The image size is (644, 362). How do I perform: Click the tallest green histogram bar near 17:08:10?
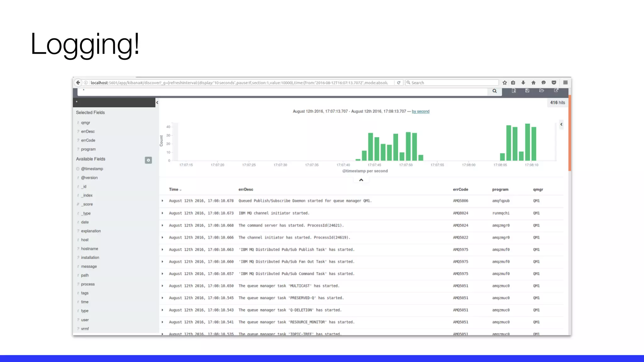pyautogui.click(x=527, y=142)
